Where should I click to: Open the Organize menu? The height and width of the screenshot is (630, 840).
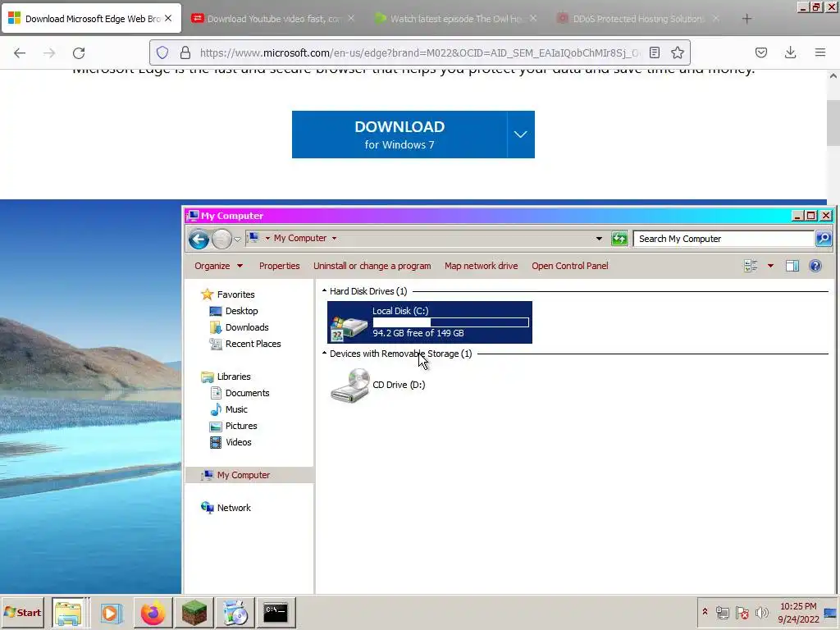[x=218, y=266]
